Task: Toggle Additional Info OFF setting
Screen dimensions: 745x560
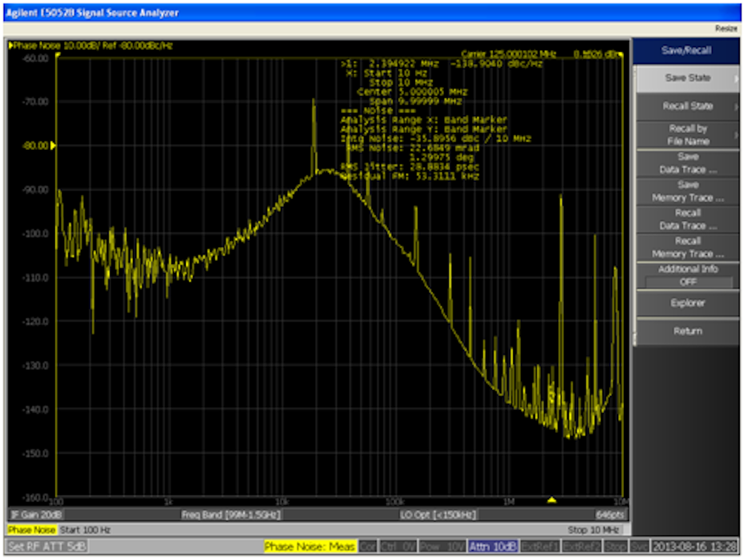Action: tap(687, 276)
